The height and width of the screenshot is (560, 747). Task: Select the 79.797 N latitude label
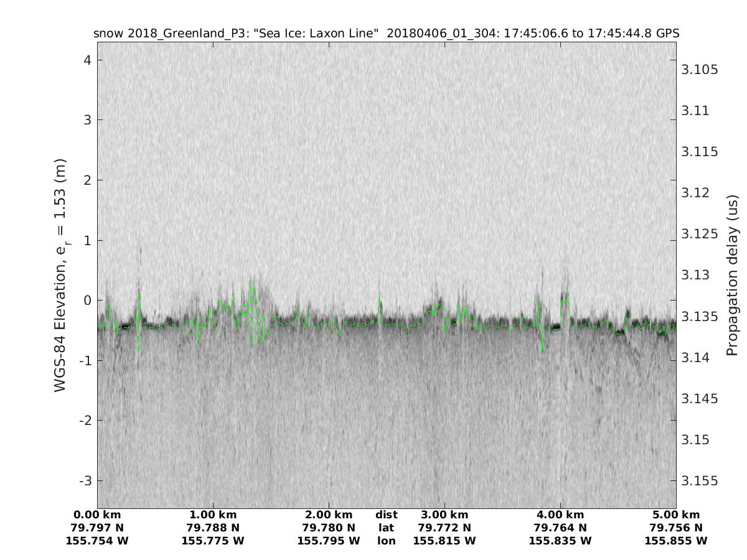[x=97, y=528]
